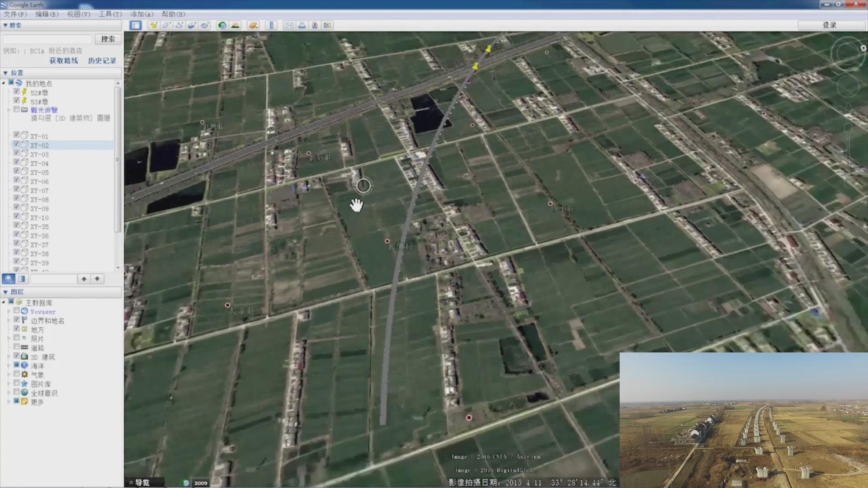Expand the 照片 layer arrow
868x488 pixels.
click(9, 338)
